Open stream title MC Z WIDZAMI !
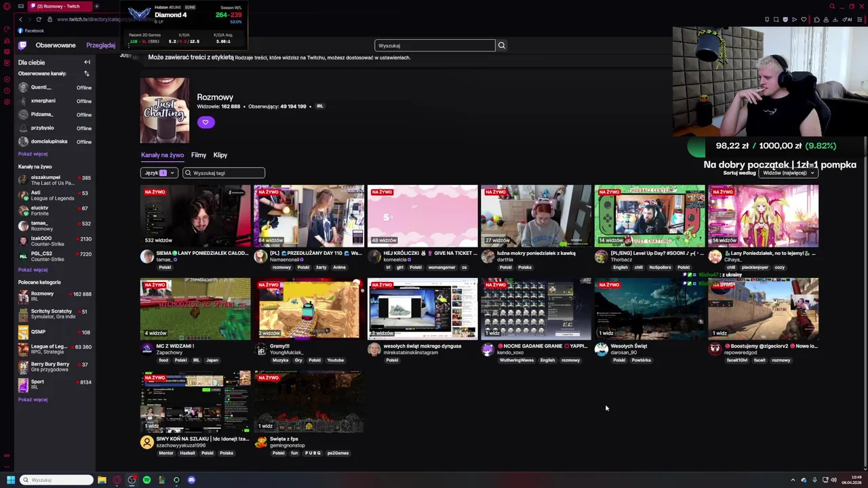This screenshot has width=868, height=488. (x=175, y=346)
